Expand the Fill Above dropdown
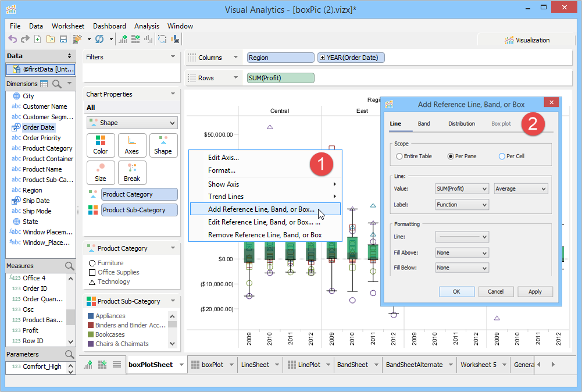Screen dimensions: 582x392 point(462,252)
